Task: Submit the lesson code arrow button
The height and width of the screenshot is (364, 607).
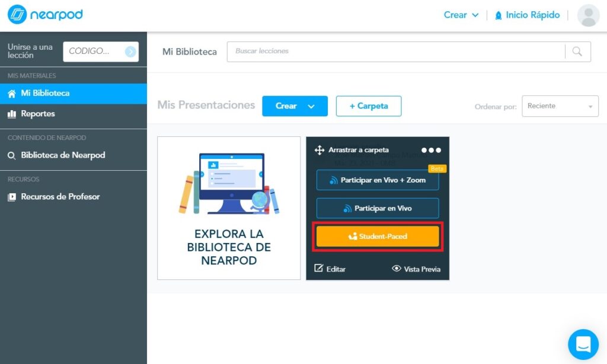Action: tap(130, 52)
